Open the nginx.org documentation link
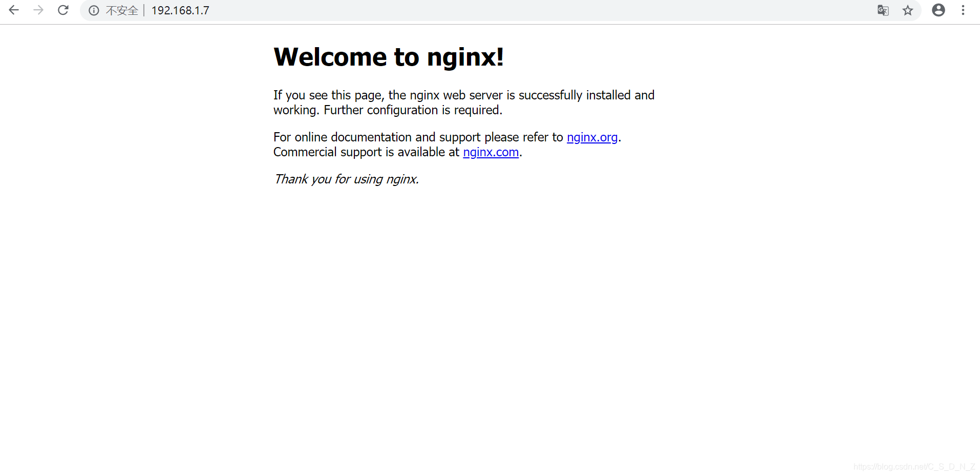 592,137
